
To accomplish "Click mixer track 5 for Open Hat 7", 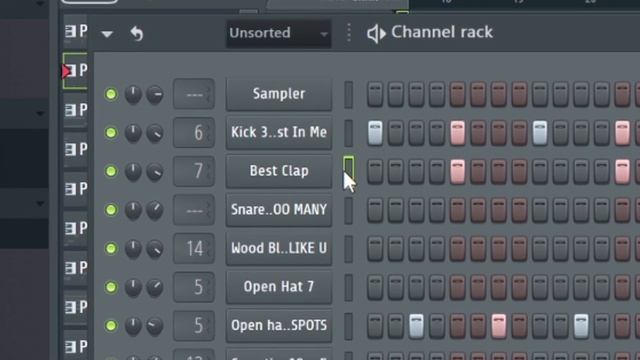I will pyautogui.click(x=194, y=287).
